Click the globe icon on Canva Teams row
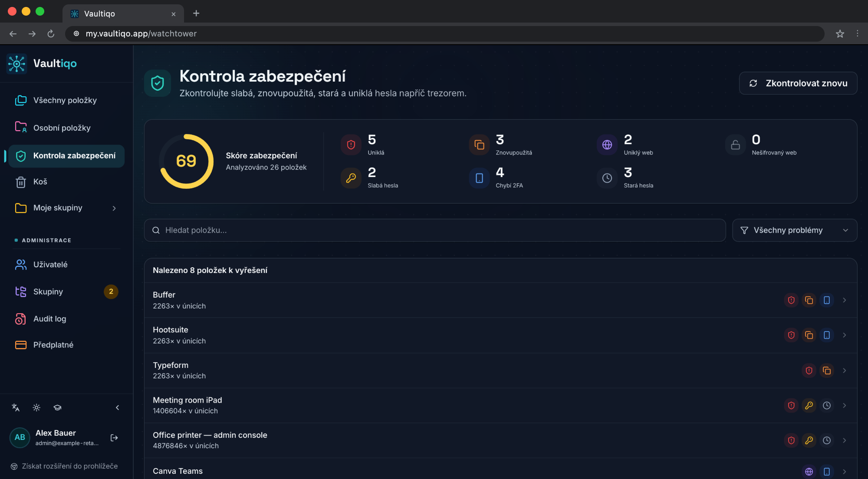 (809, 472)
